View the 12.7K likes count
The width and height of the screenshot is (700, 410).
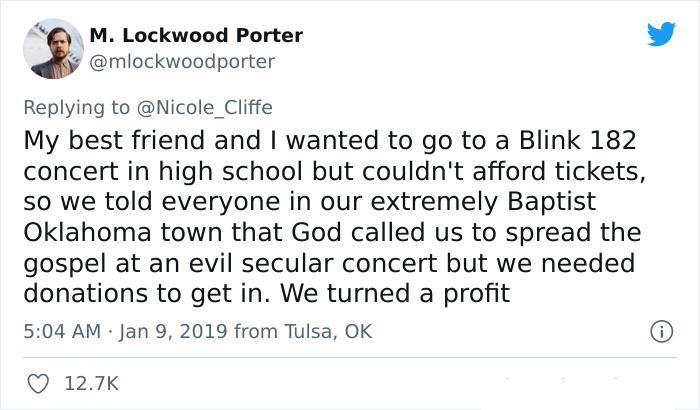coord(92,384)
